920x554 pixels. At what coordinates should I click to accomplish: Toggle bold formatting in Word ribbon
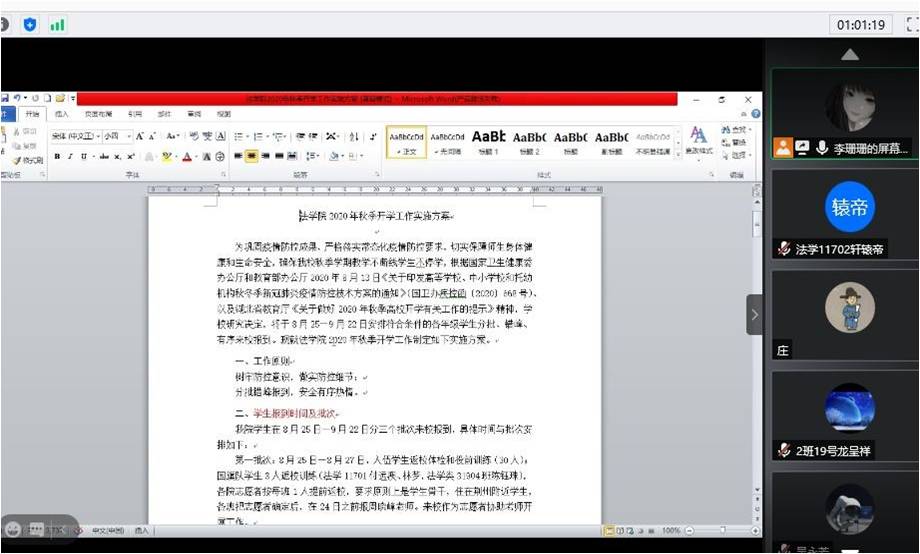click(58, 157)
